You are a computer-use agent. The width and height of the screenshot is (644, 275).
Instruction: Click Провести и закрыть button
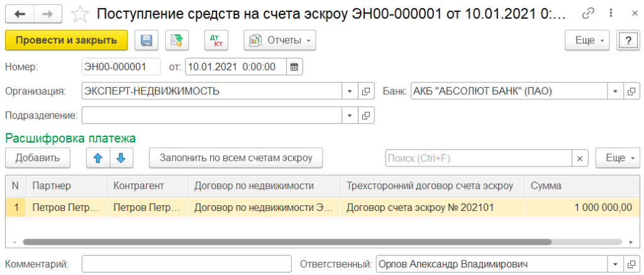pos(66,41)
